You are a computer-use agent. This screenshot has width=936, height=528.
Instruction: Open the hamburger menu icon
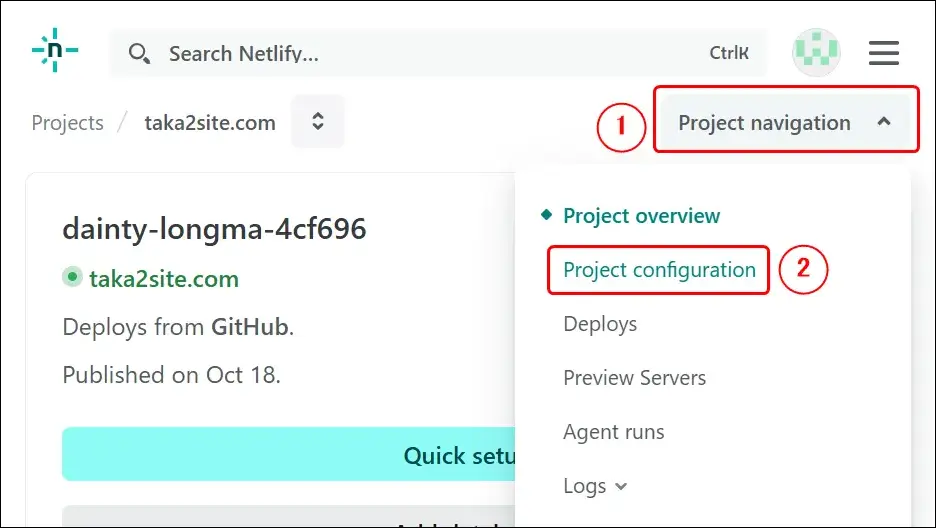coord(884,53)
